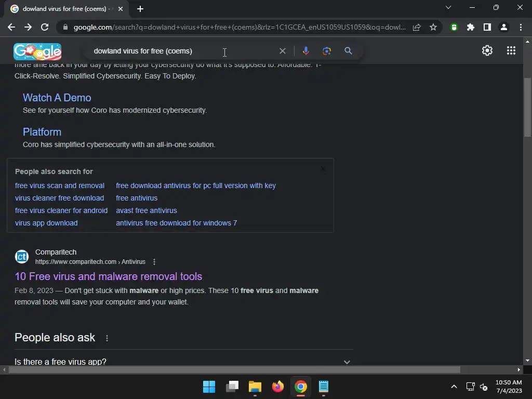Open Chrome's three-dot menu
Image resolution: width=532 pixels, height=399 pixels.
click(x=521, y=27)
